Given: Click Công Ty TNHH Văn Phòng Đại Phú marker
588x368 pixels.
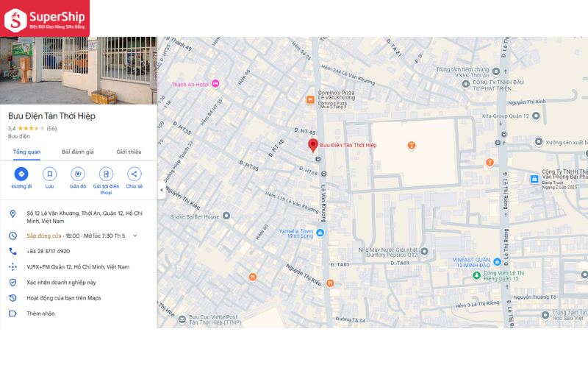Looking at the screenshot, I should (x=534, y=179).
